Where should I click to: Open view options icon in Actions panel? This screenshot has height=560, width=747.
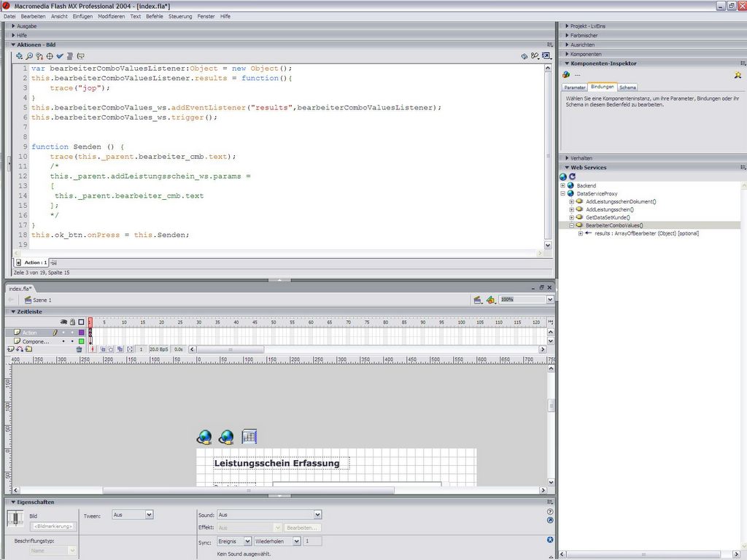[x=546, y=56]
